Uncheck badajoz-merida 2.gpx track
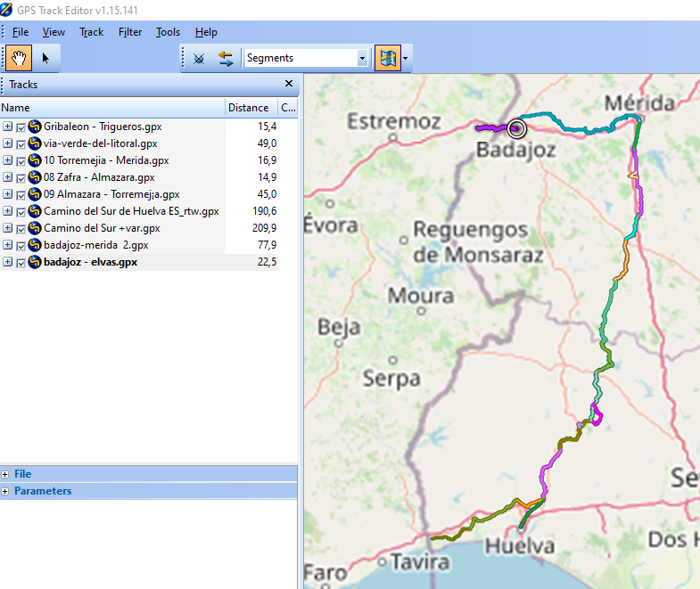This screenshot has height=589, width=700. click(x=21, y=246)
